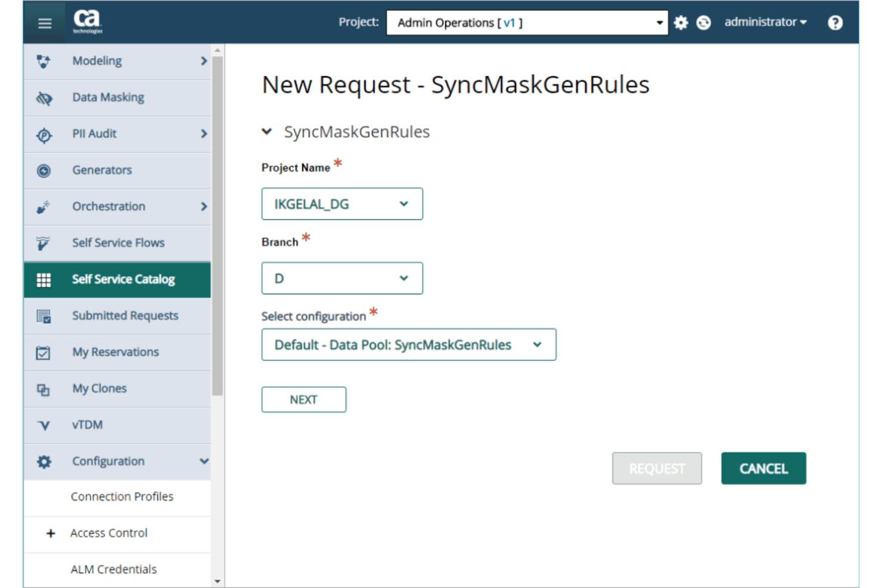Click the Configuration gear icon in sidebar
The height and width of the screenshot is (588, 882).
click(x=44, y=462)
